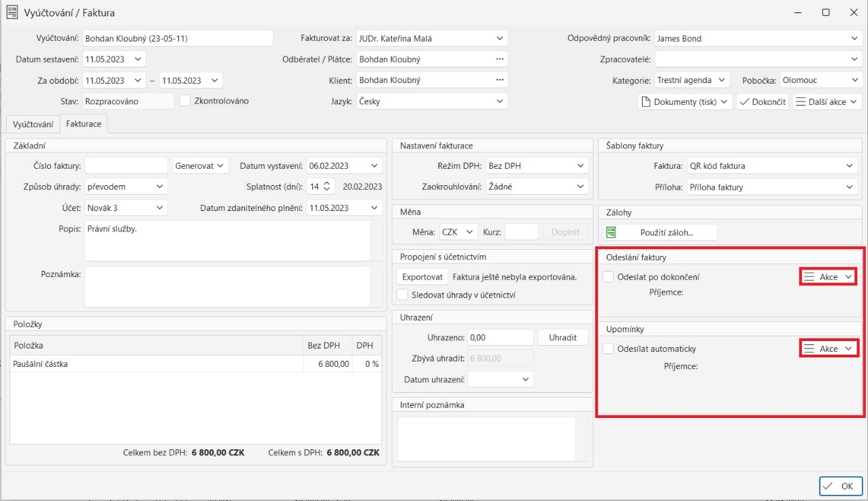868x501 pixels.
Task: Open the Způsob úhrady dropdown
Action: (126, 187)
